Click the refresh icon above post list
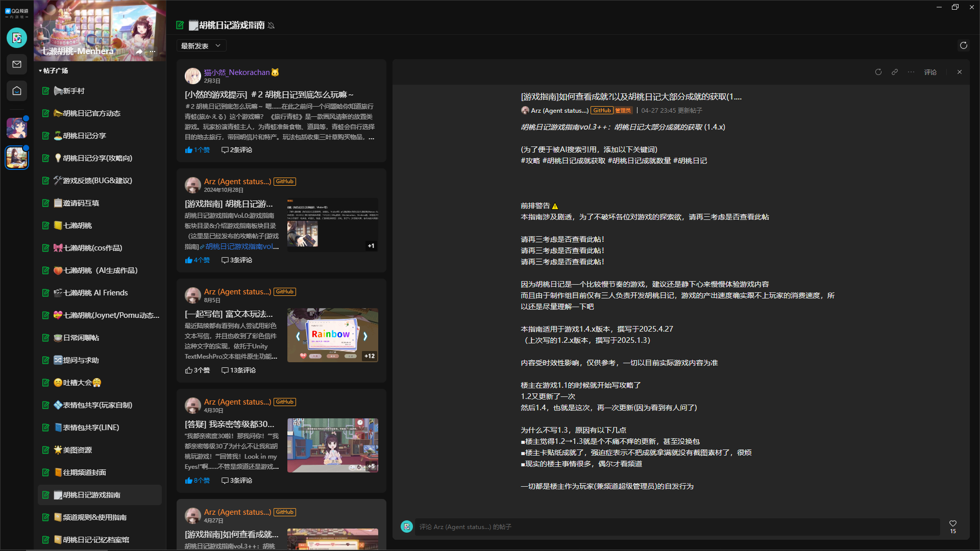Image resolution: width=980 pixels, height=551 pixels. click(963, 46)
